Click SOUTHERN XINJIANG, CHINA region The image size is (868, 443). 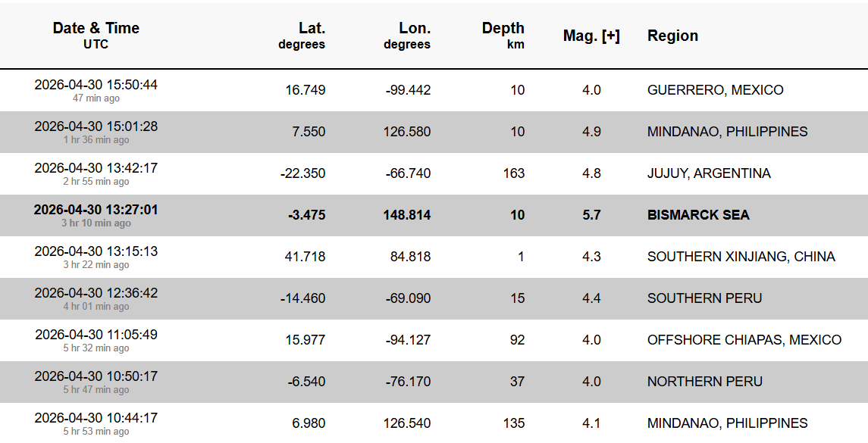741,257
